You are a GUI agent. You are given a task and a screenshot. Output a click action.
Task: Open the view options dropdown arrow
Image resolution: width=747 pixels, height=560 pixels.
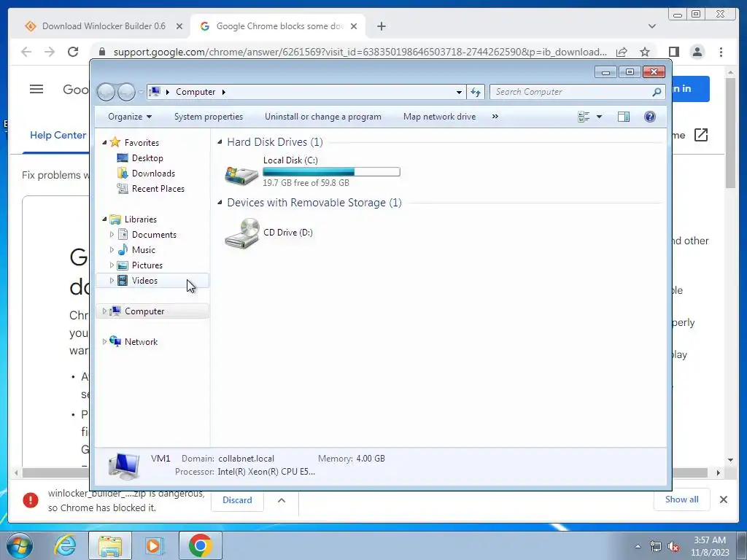tap(600, 117)
